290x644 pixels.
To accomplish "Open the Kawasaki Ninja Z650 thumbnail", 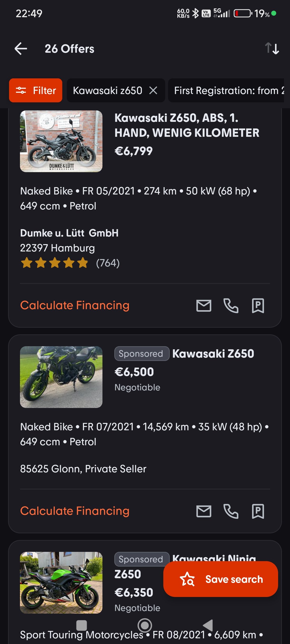I will [x=61, y=582].
